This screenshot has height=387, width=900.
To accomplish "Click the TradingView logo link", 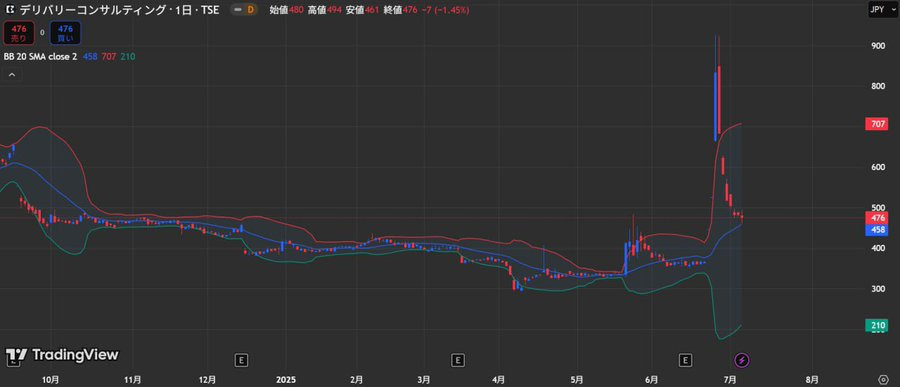I will 62,355.
